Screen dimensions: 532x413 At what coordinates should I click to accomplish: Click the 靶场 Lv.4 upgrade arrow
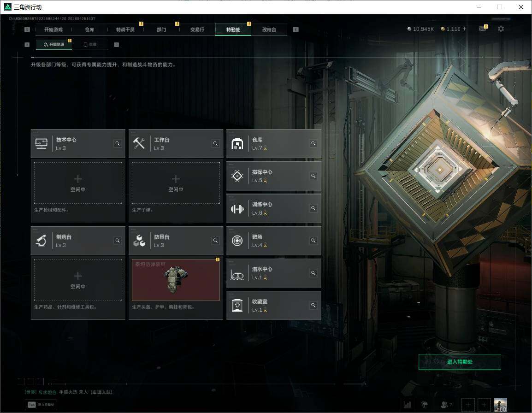266,245
